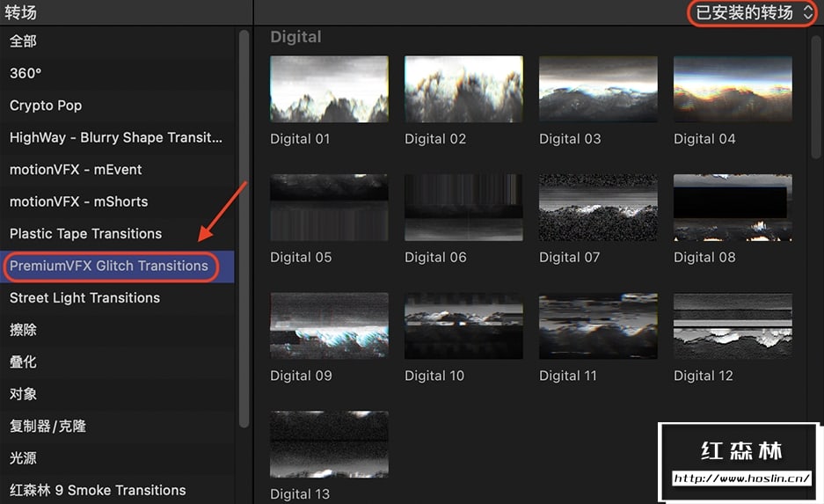Open the motionVFX - mShorts category
Image resolution: width=824 pixels, height=504 pixels.
[117, 201]
